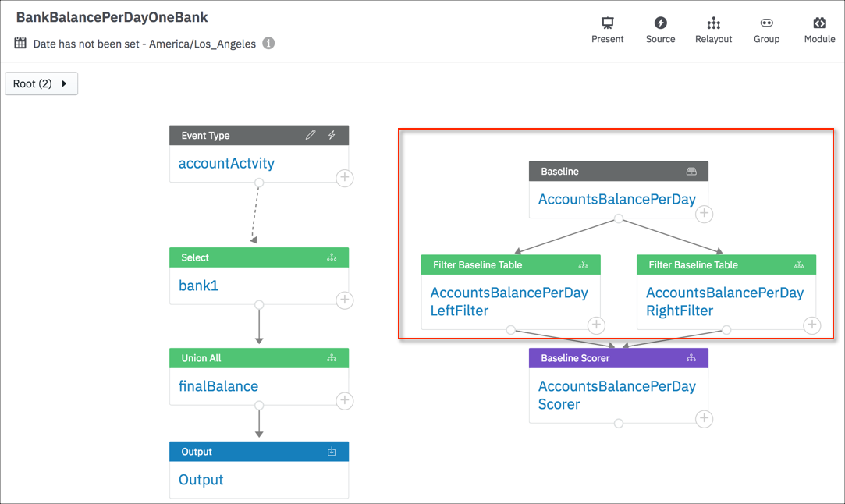The width and height of the screenshot is (845, 504).
Task: Click the Baseline Scorer header icon
Action: pyautogui.click(x=691, y=358)
